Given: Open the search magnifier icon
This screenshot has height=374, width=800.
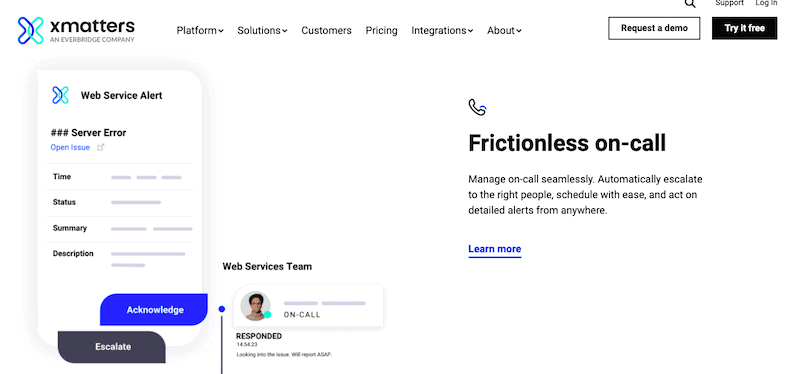Looking at the screenshot, I should tap(690, 4).
